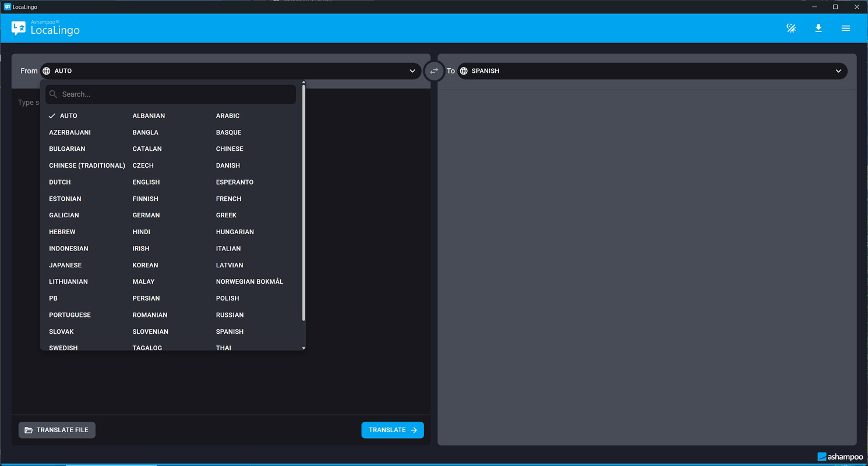Screen dimensions: 868x466
Task: Click the globe icon next to SPANISH
Action: (464, 71)
